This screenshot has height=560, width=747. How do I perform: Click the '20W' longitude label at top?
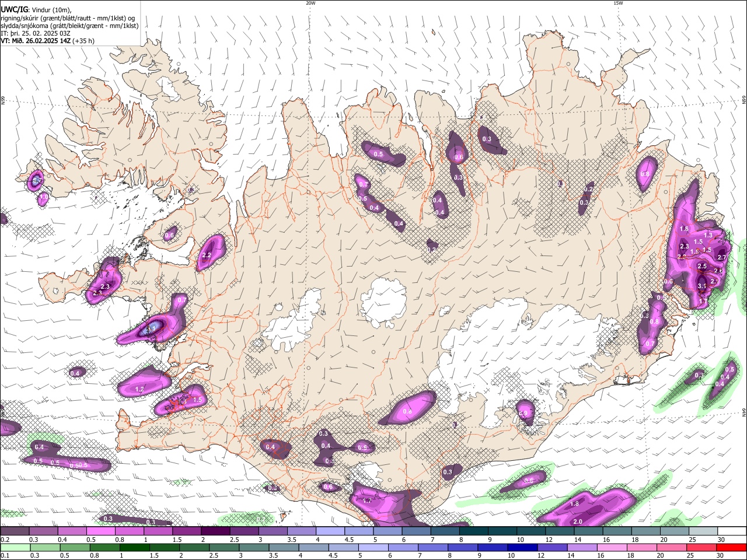coord(310,3)
